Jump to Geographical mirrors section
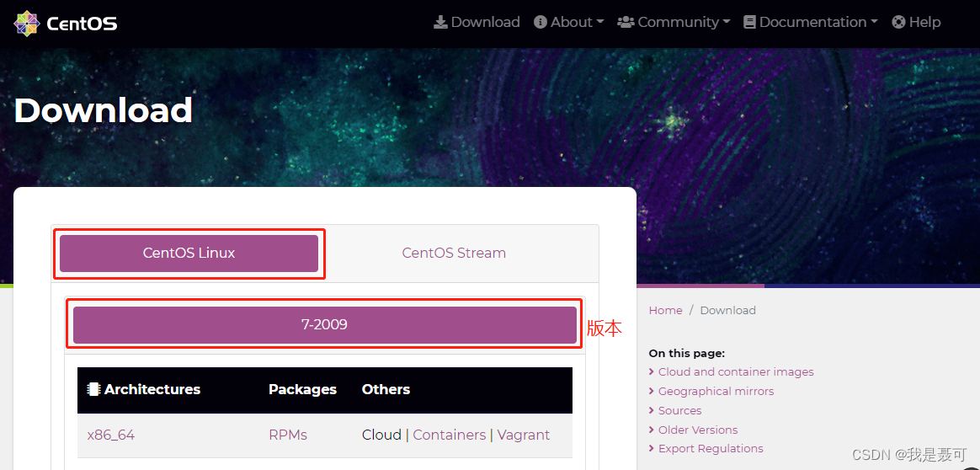The width and height of the screenshot is (980, 470). point(716,391)
